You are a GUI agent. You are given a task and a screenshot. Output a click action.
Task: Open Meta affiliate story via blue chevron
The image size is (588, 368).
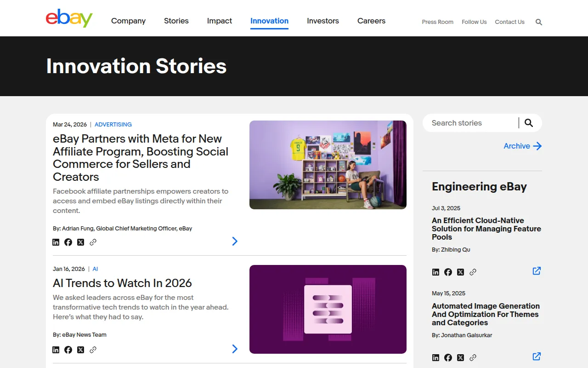point(235,241)
